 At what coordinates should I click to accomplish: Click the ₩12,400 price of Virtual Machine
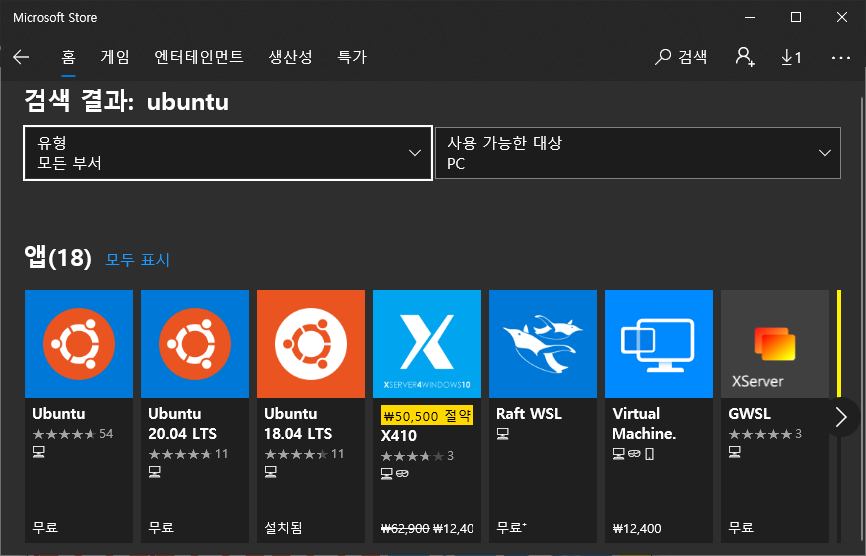pos(637,528)
